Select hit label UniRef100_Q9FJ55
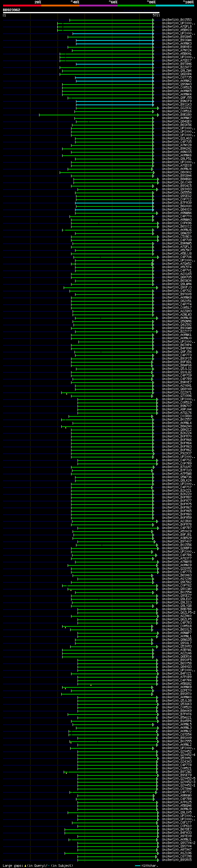This screenshot has width=197, height=868. tap(177, 98)
